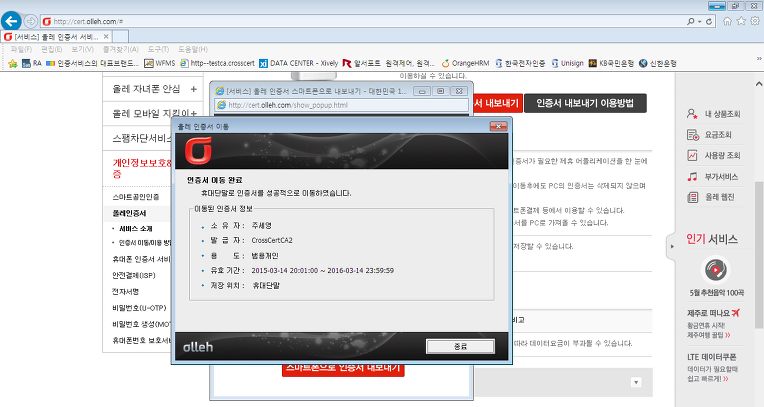Viewport: 764px width, 407px height.
Task: Open the DATA CENTER - Xively bookmark
Action: [299, 63]
